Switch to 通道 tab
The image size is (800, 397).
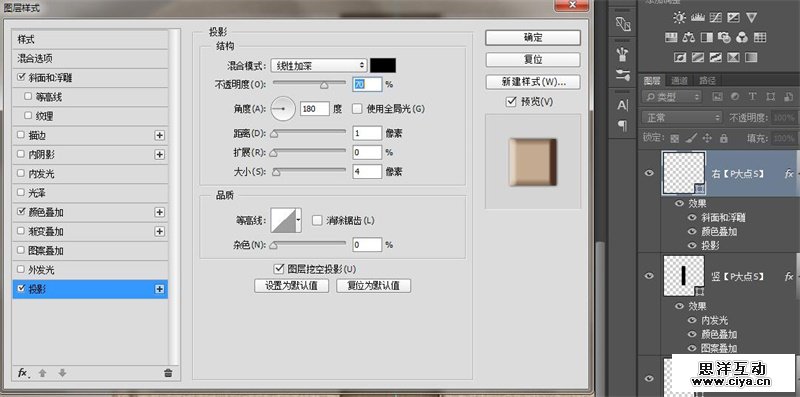[680, 80]
